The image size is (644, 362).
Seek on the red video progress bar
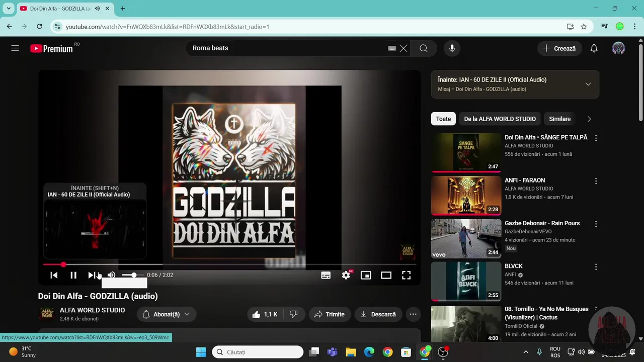point(229,264)
